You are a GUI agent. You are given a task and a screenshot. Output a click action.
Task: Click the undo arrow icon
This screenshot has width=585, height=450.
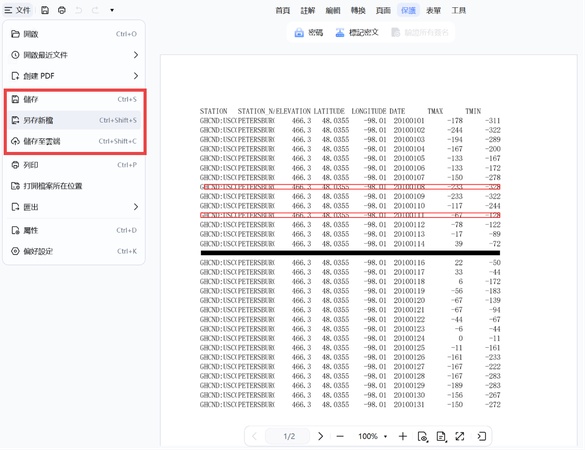[x=79, y=10]
